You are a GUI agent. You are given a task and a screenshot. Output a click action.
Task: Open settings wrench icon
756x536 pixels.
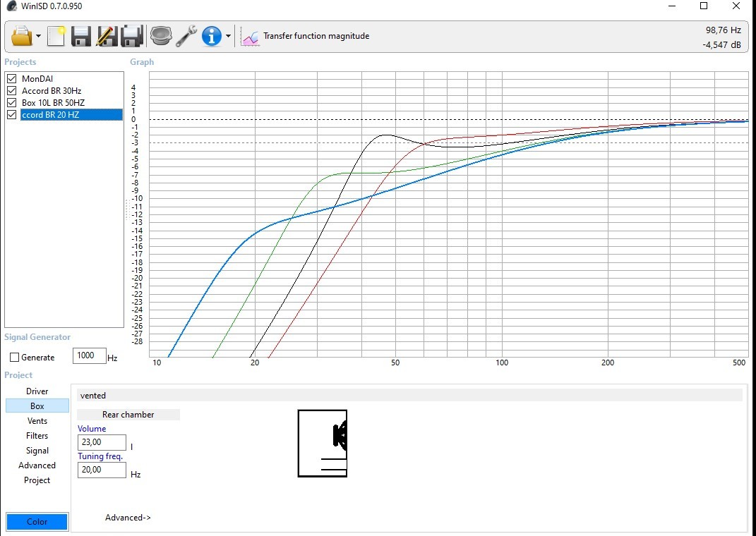coord(186,36)
